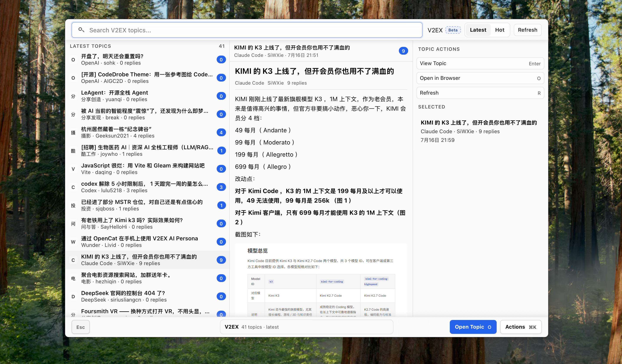Open the model overview screenshot thumbnail
The width and height of the screenshot is (622, 364).
pyautogui.click(x=321, y=280)
